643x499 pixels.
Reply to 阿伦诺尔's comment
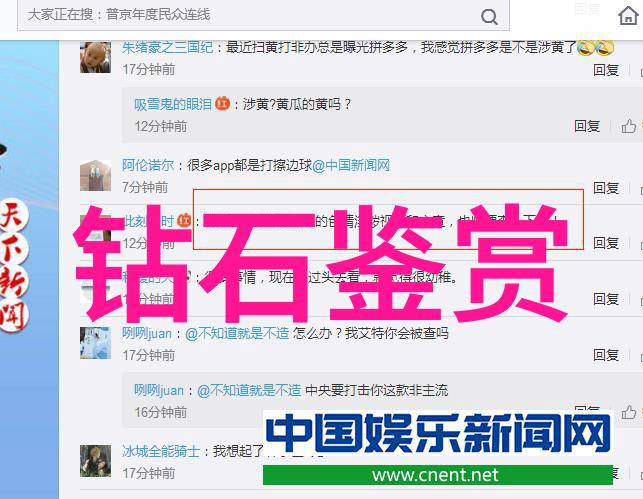point(606,188)
